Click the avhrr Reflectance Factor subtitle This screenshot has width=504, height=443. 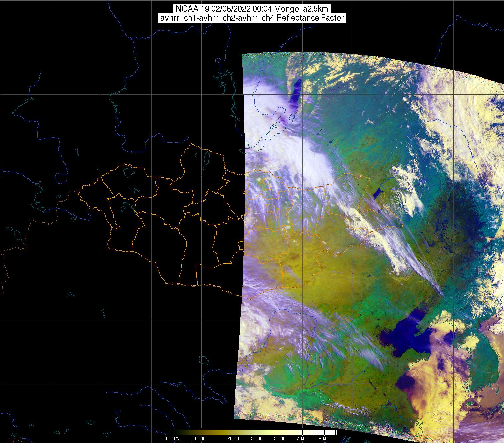click(252, 18)
